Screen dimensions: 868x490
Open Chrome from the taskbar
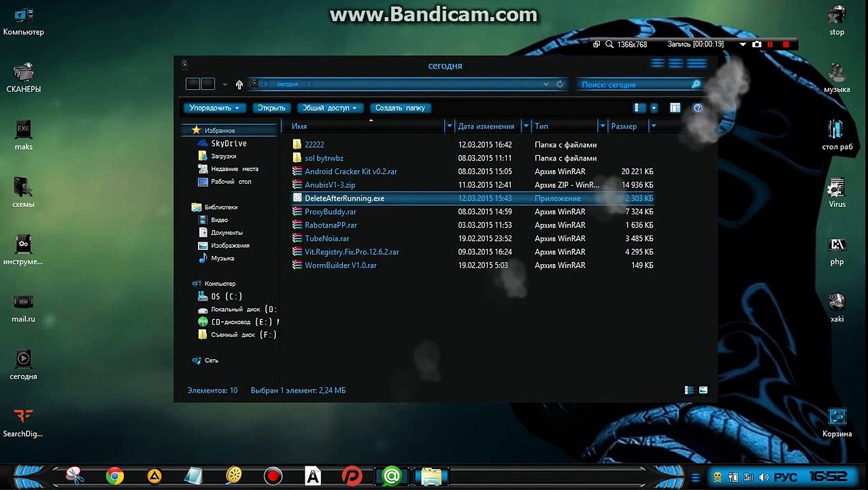pyautogui.click(x=115, y=476)
